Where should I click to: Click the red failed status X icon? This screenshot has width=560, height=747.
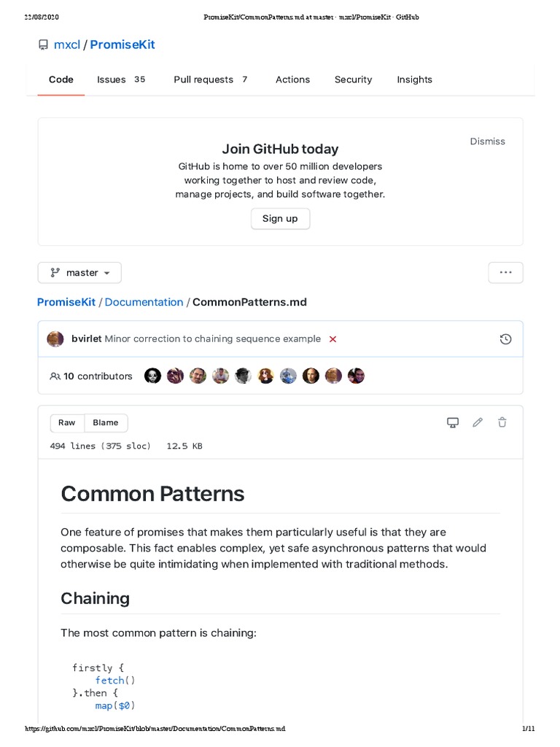click(x=333, y=339)
